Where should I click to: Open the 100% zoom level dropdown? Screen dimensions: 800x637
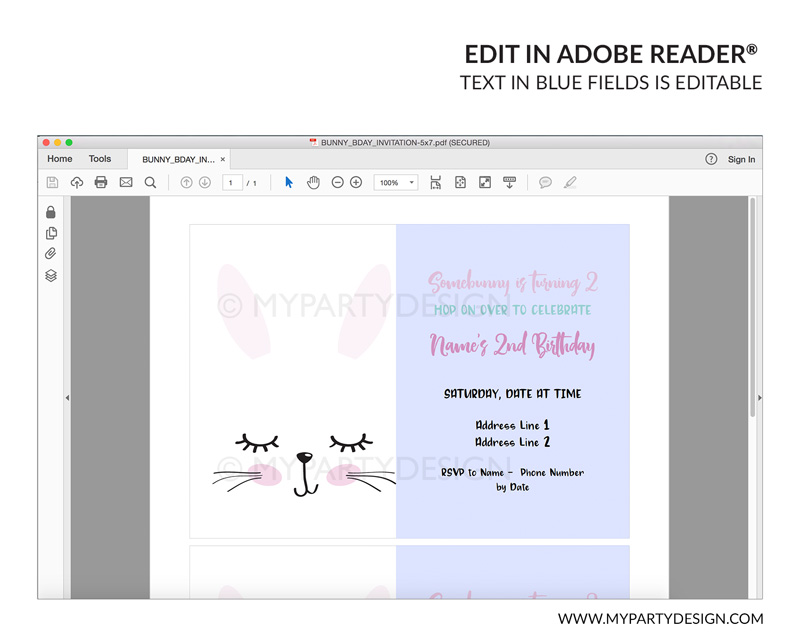[396, 183]
